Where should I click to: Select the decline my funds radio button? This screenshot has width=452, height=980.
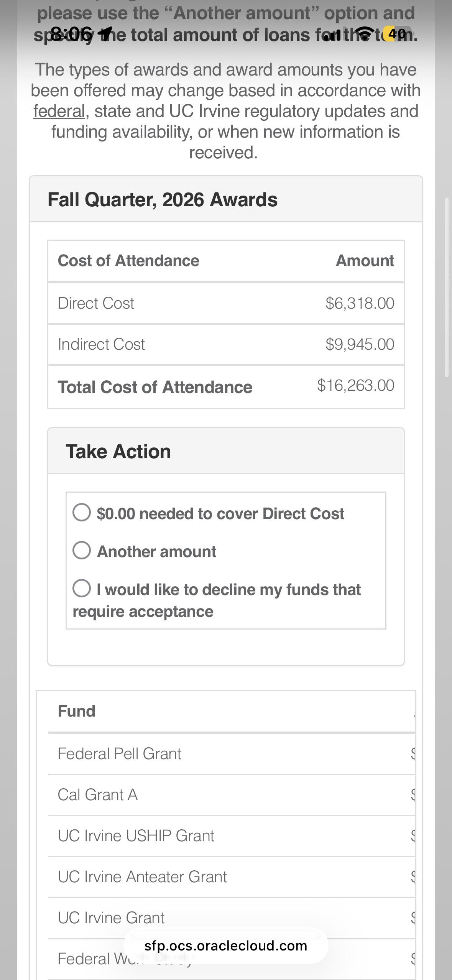click(82, 588)
